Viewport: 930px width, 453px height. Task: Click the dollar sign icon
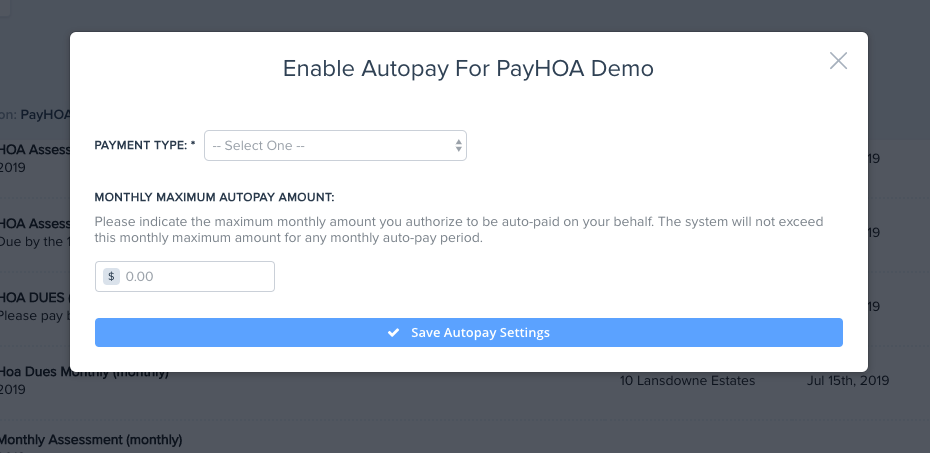pos(111,277)
